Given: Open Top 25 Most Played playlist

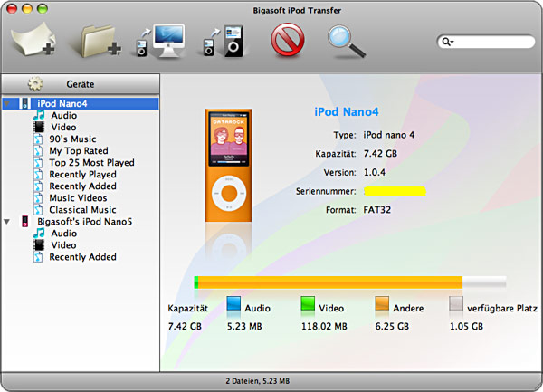Looking at the screenshot, I should click(x=91, y=162).
